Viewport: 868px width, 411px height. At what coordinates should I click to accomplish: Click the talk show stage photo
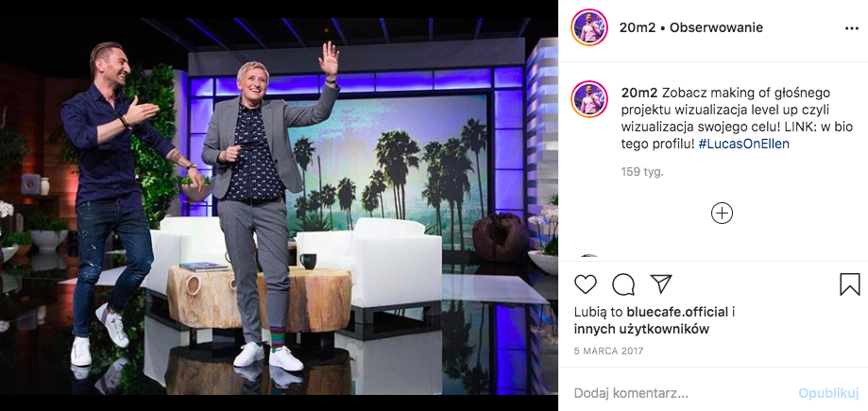279,206
